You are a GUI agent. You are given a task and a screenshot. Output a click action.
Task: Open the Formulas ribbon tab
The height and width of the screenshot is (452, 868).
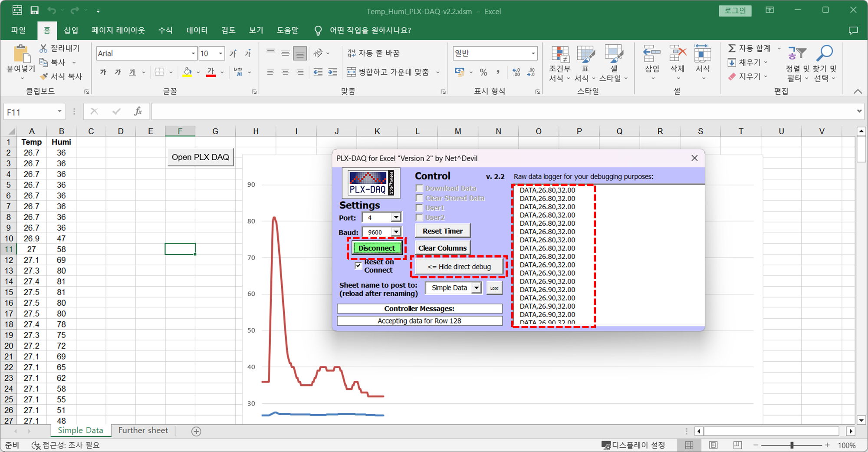pyautogui.click(x=165, y=30)
